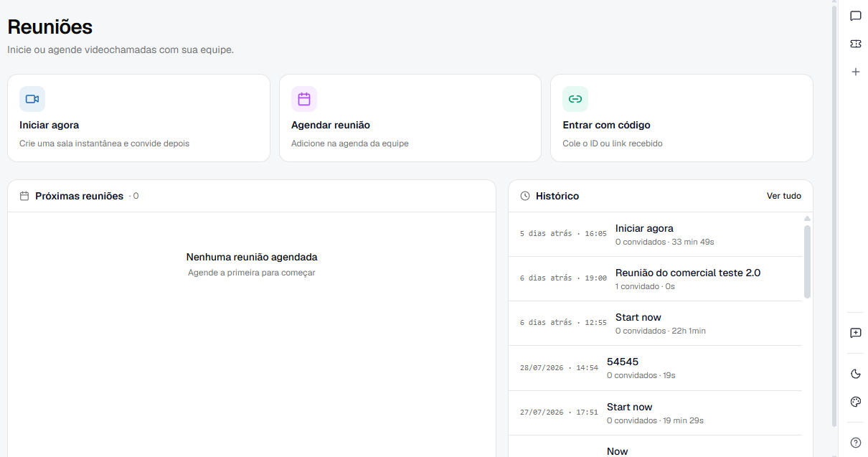Click Adicione na agenda da equipe description
Image resolution: width=868 pixels, height=457 pixels.
[x=350, y=143]
